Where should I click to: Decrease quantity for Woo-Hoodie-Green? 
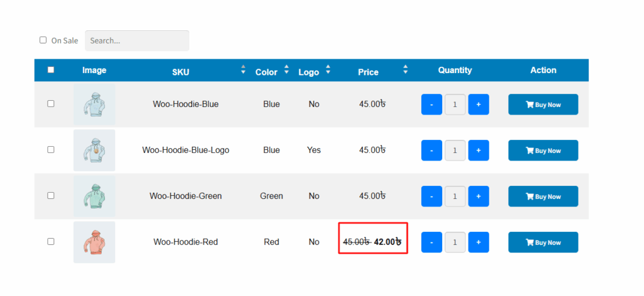pos(431,196)
